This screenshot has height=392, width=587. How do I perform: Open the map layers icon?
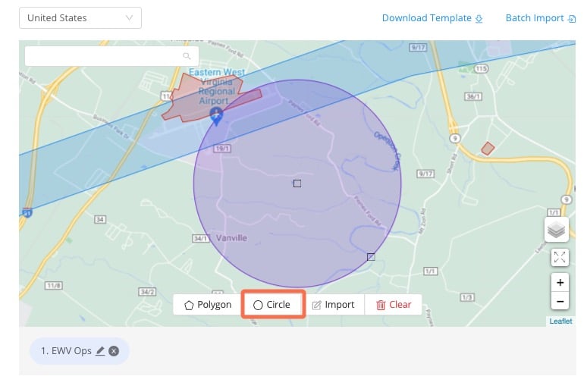tap(557, 230)
